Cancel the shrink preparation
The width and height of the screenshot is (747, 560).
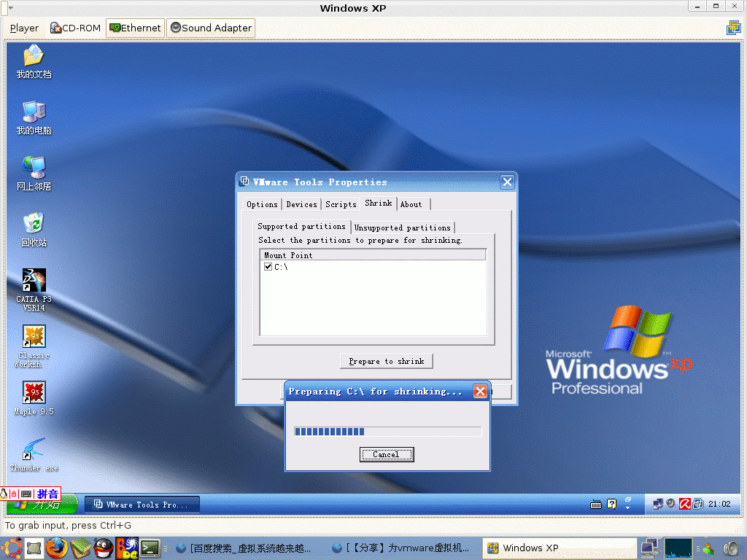tap(387, 454)
